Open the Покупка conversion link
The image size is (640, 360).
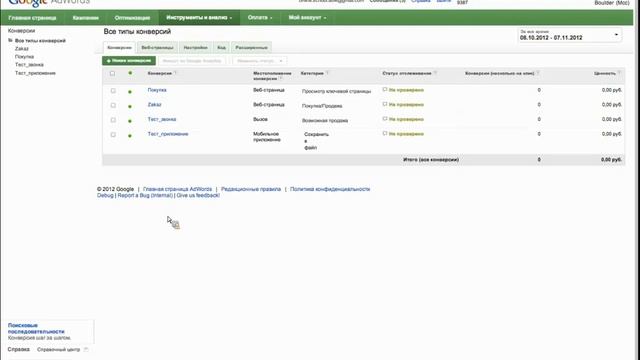coord(157,90)
